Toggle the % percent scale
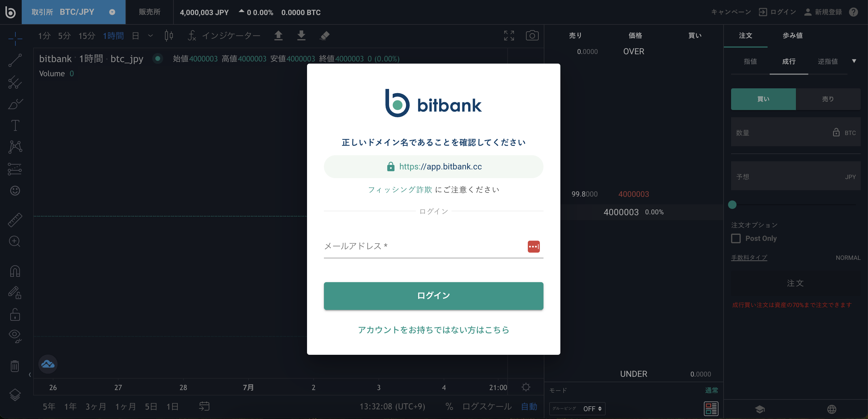 click(x=449, y=406)
